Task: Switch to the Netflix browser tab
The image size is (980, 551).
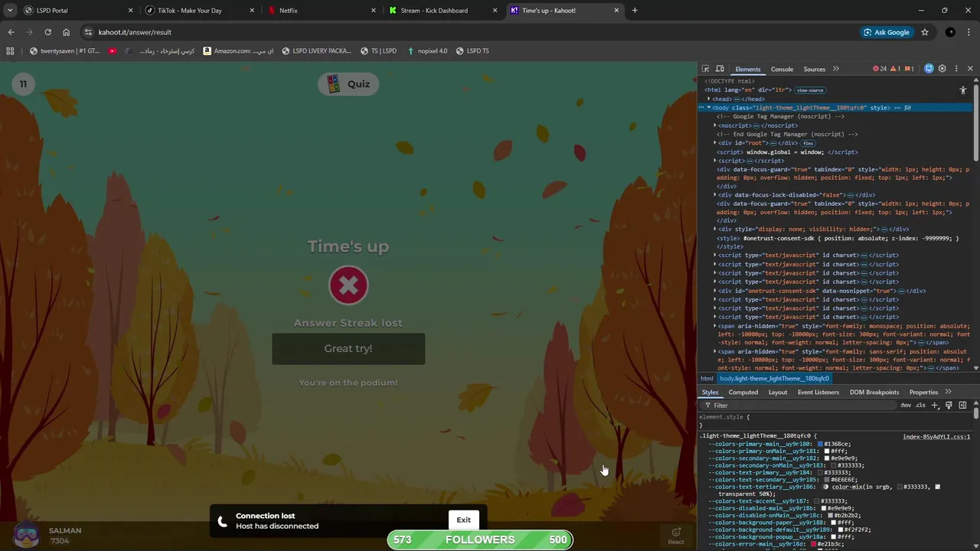Action: click(322, 11)
